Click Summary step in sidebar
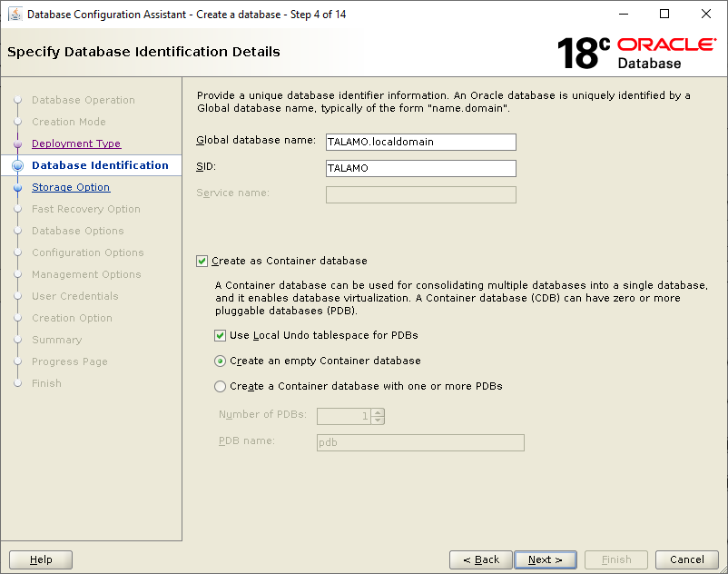Screen dimensions: 728x574 click(56, 340)
